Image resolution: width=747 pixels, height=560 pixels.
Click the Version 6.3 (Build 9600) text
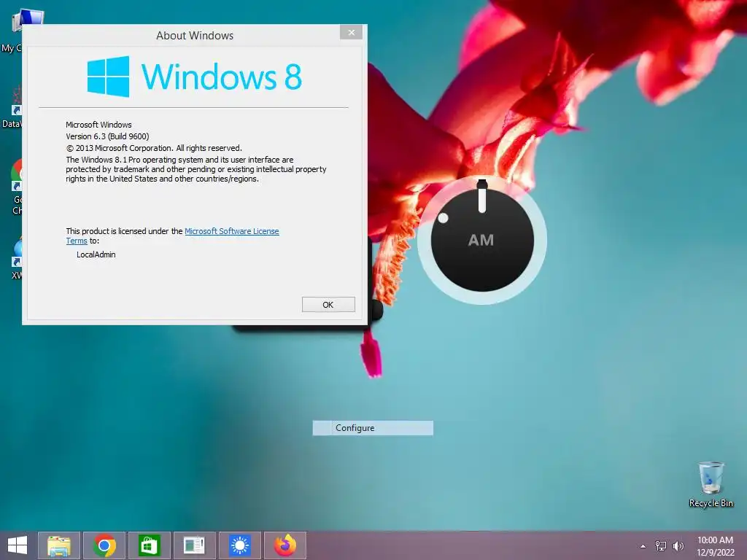107,136
